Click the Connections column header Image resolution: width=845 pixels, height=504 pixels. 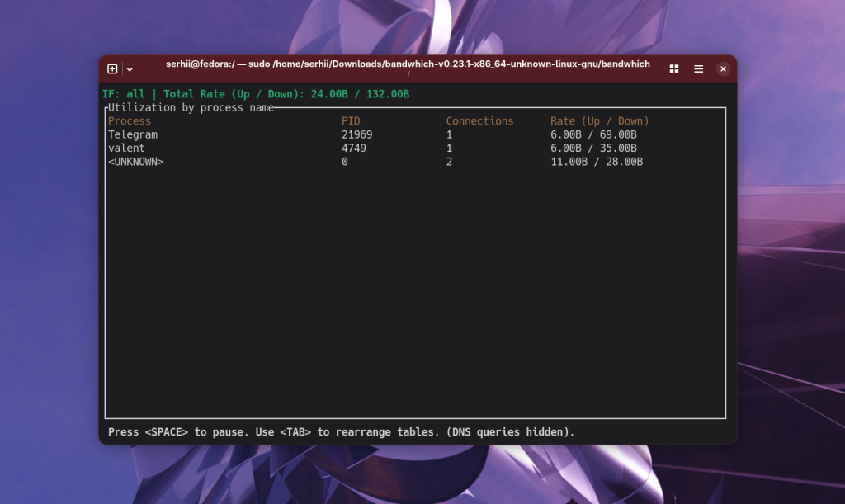tap(479, 121)
